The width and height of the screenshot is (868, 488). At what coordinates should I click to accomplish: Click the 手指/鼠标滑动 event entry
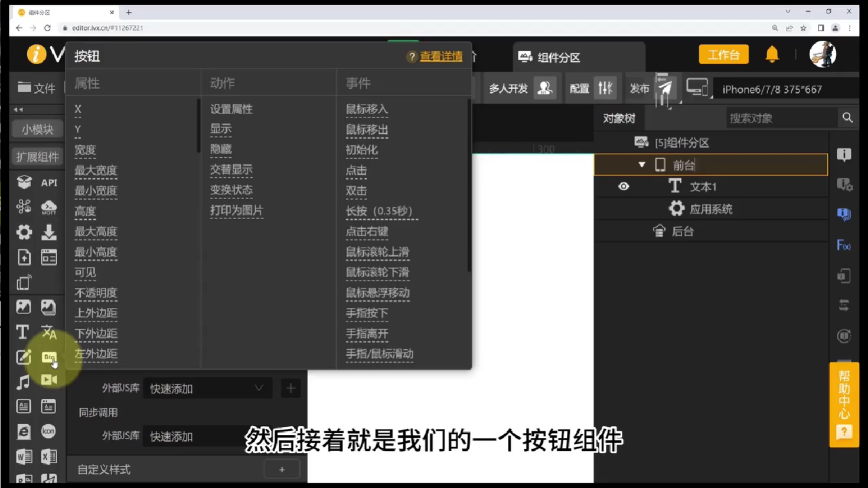tap(379, 354)
